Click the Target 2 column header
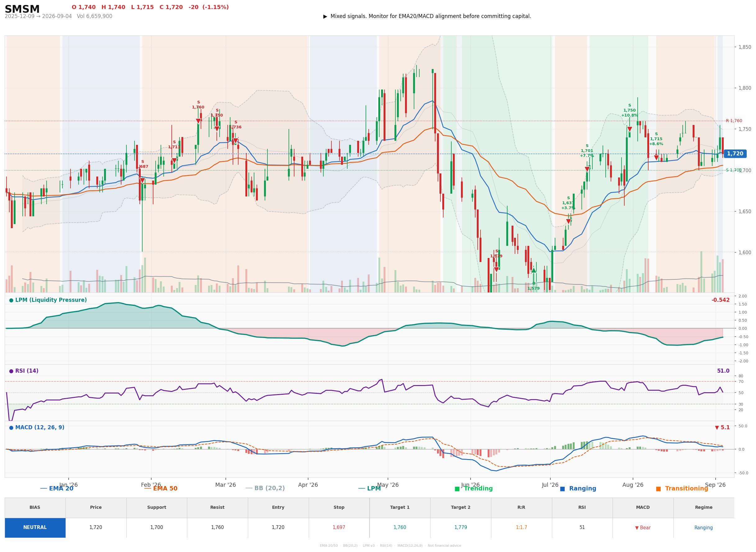Image resolution: width=756 pixels, height=552 pixels. pos(461,508)
